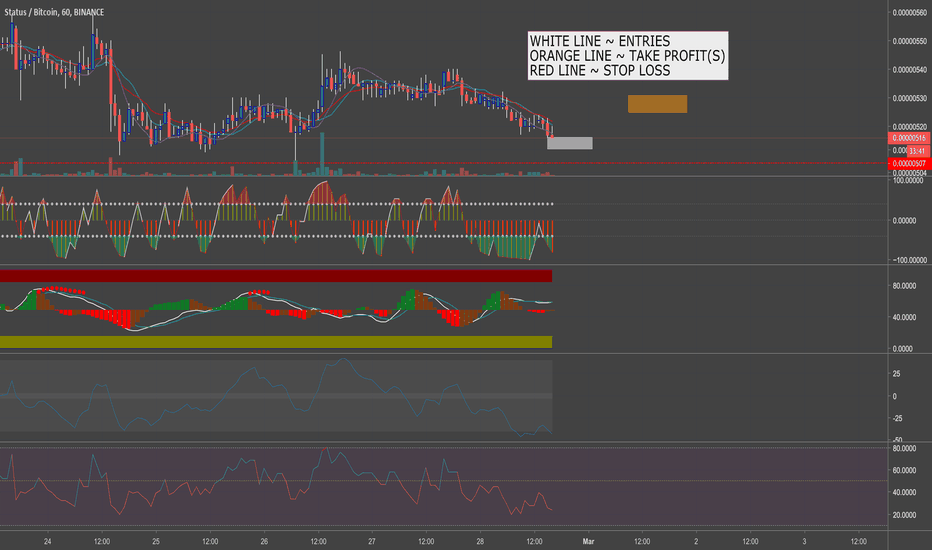Click the Status / Bitcoin chart title
The height and width of the screenshot is (550, 932).
pyautogui.click(x=54, y=12)
